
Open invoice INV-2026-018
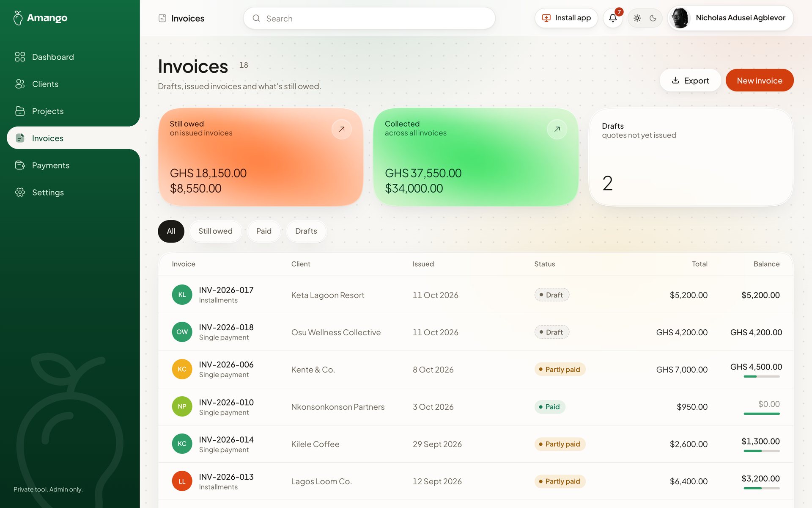click(x=226, y=327)
